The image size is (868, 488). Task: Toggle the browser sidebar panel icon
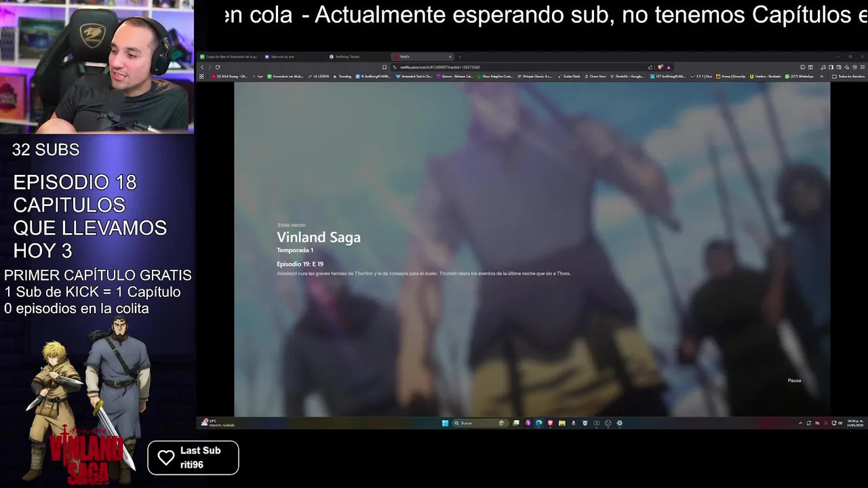pos(831,67)
